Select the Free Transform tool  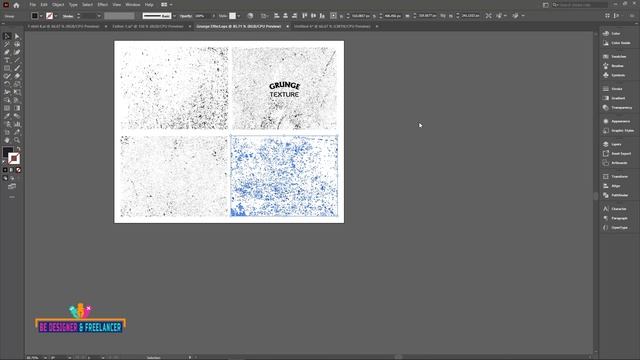pos(17,92)
